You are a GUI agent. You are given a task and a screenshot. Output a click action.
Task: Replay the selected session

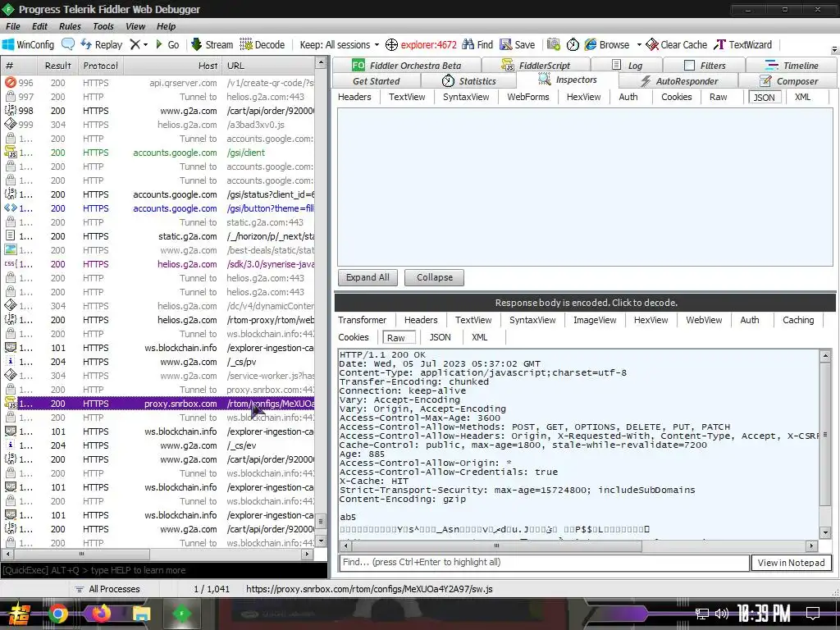tap(101, 44)
